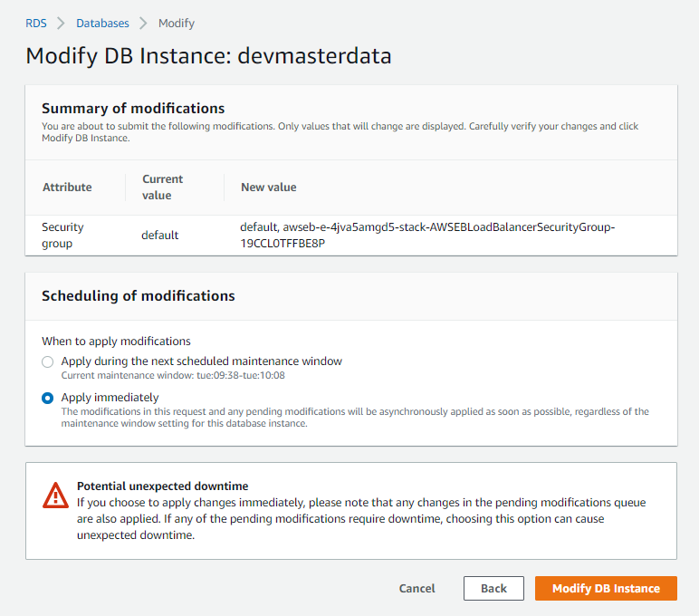Select Apply during next maintenance window
The width and height of the screenshot is (699, 616).
[48, 361]
